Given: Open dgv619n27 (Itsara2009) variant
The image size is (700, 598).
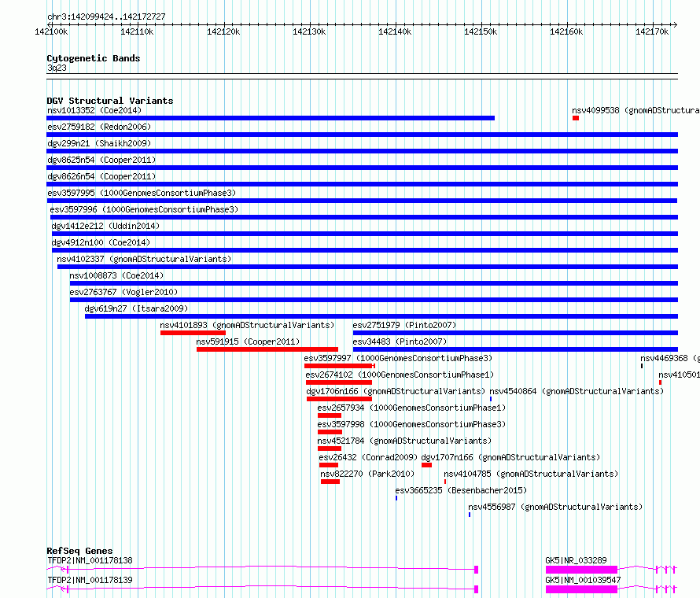Looking at the screenshot, I should pos(136,308).
